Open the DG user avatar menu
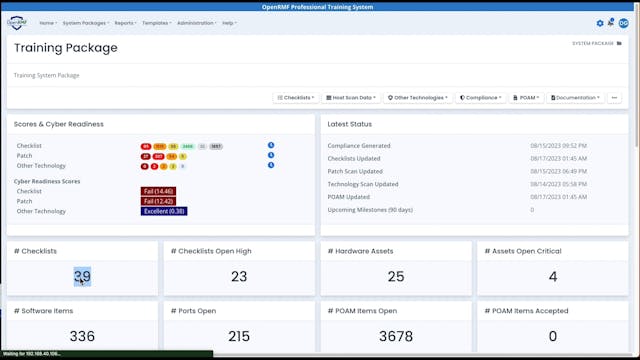This screenshot has width=640, height=360. [x=623, y=23]
